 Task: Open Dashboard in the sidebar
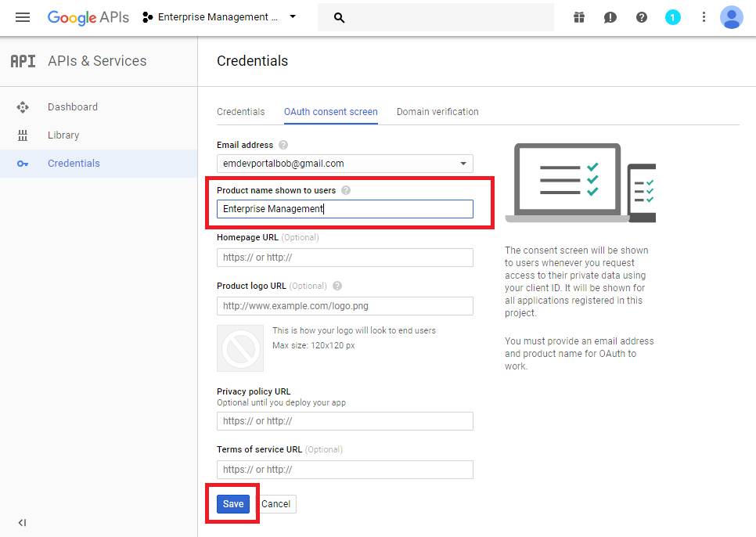coord(72,107)
